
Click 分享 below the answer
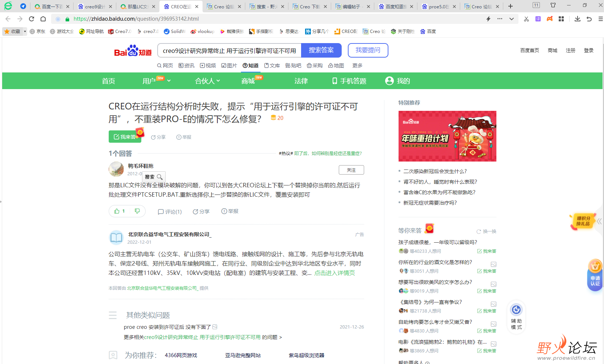point(201,212)
